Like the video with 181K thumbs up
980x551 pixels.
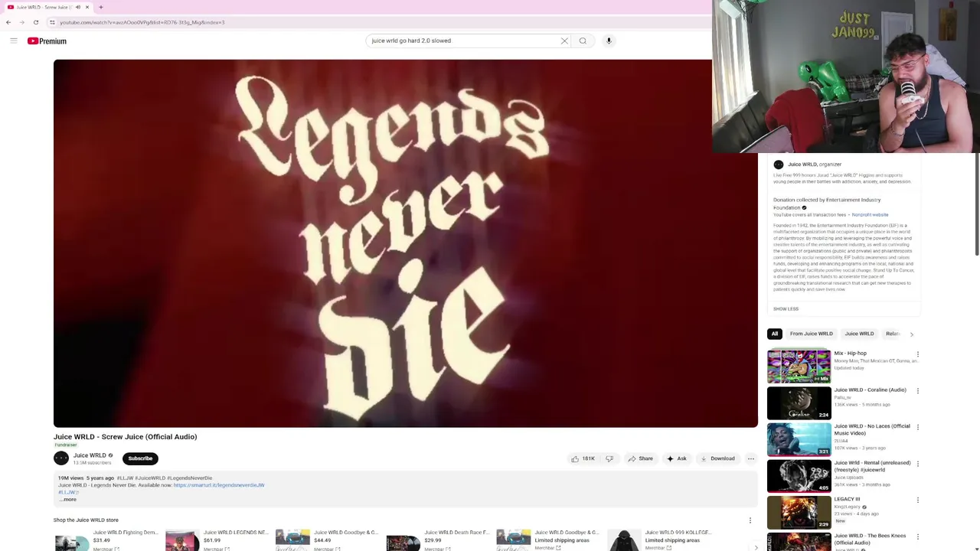pyautogui.click(x=583, y=458)
